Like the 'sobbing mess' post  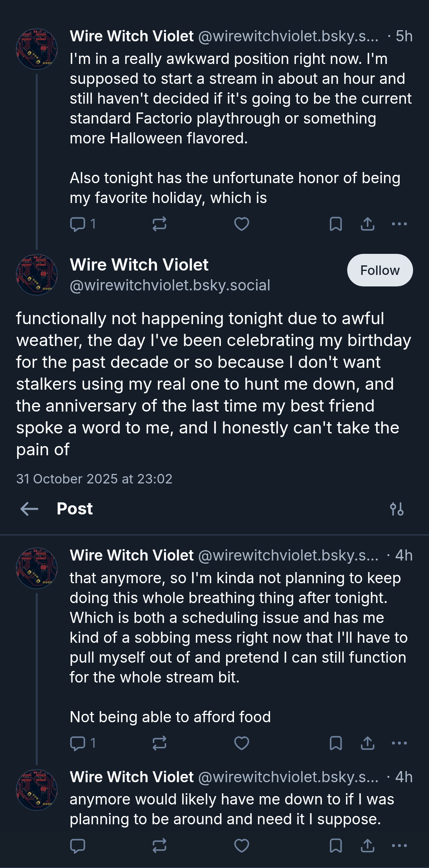pyautogui.click(x=242, y=743)
